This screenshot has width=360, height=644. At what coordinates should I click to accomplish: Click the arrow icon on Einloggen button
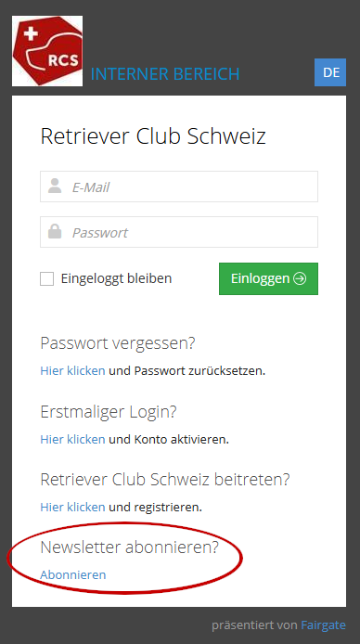coord(300,278)
